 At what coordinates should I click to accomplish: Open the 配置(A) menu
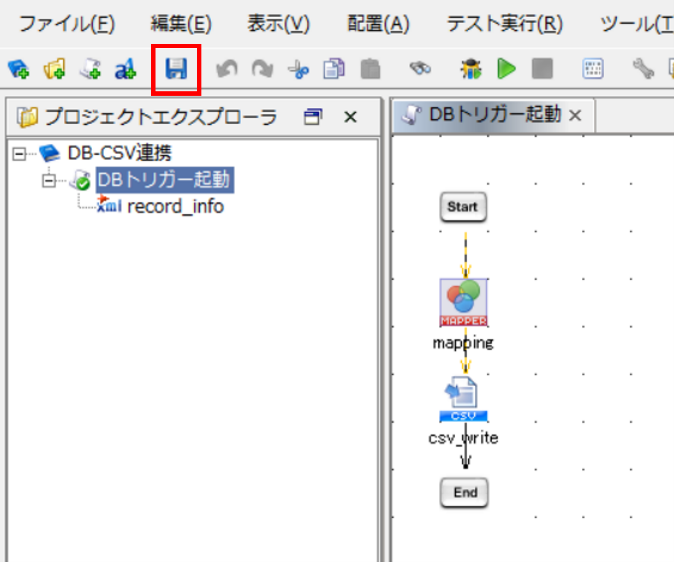click(378, 24)
